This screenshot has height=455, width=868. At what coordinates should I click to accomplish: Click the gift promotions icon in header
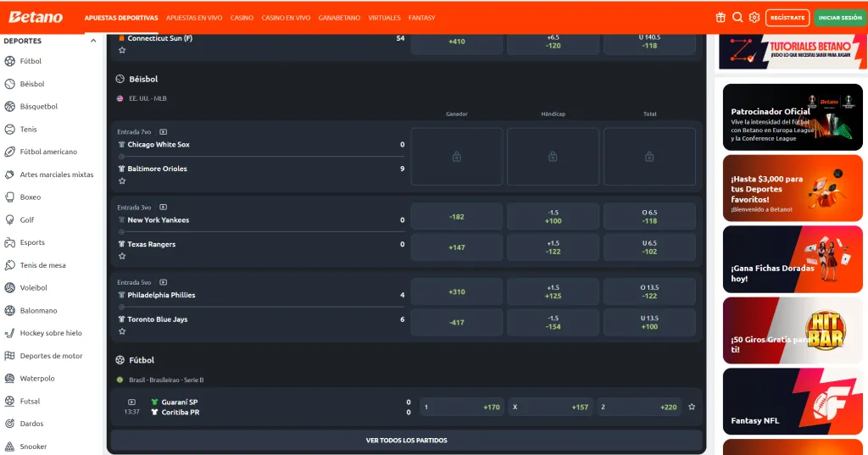[721, 17]
